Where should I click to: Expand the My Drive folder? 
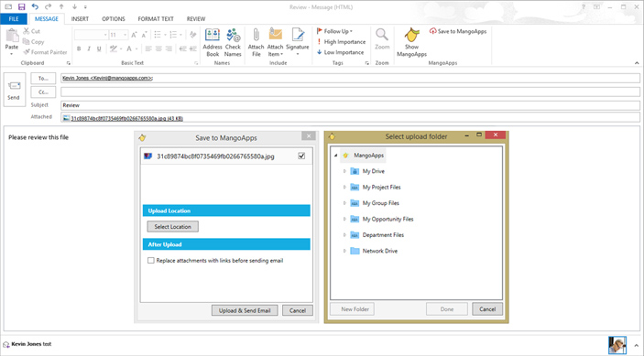[x=344, y=171]
